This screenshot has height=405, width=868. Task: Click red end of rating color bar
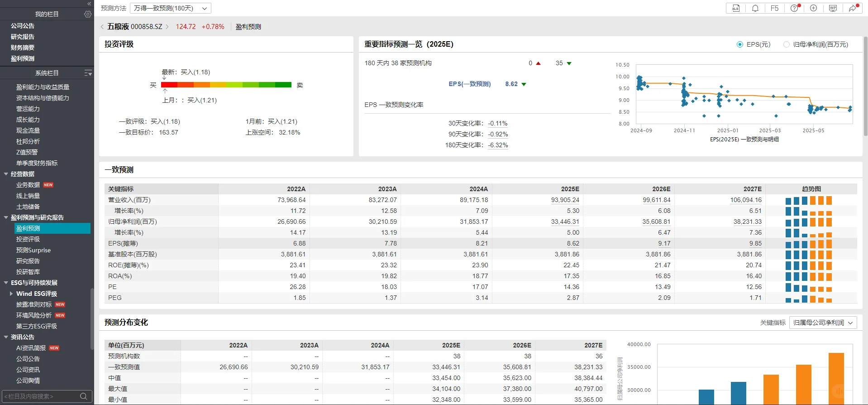[x=169, y=85]
